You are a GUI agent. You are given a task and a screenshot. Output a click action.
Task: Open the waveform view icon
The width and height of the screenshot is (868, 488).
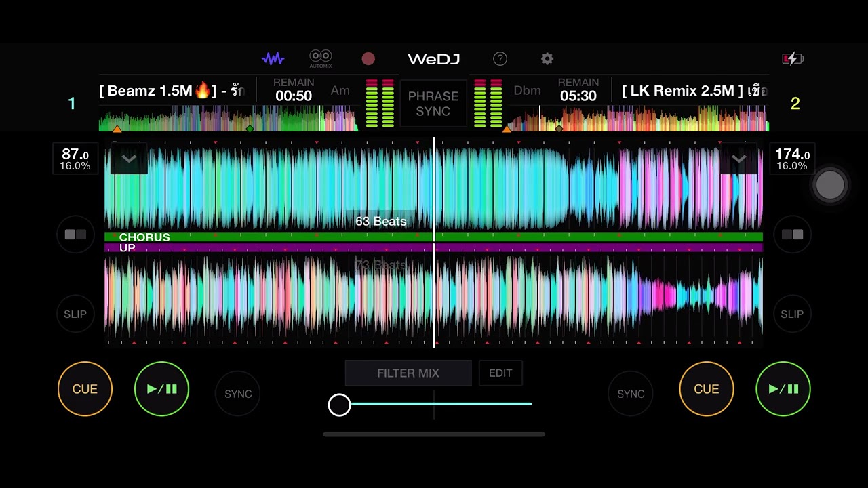(x=273, y=59)
